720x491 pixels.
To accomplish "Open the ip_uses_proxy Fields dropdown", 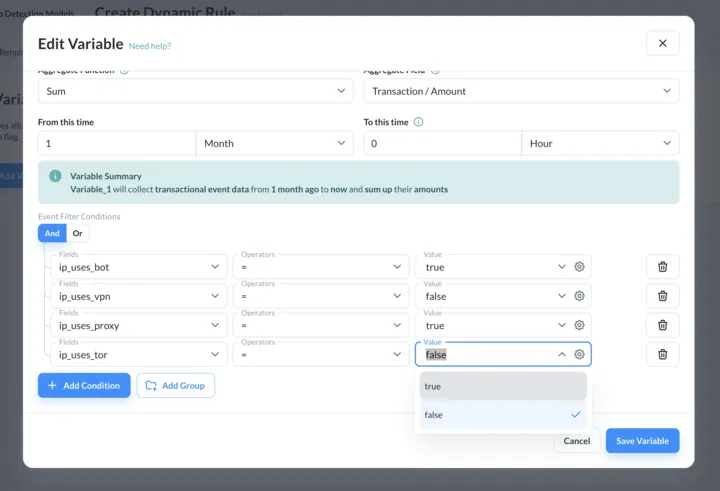I will coord(139,325).
